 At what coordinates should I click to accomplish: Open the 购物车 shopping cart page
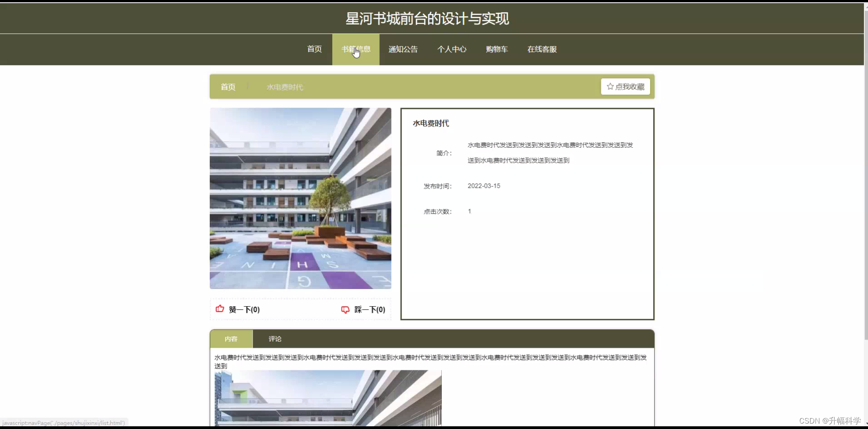pyautogui.click(x=496, y=49)
